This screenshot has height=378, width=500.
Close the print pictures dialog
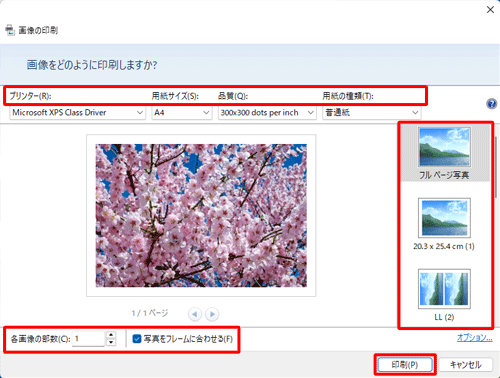click(x=490, y=10)
